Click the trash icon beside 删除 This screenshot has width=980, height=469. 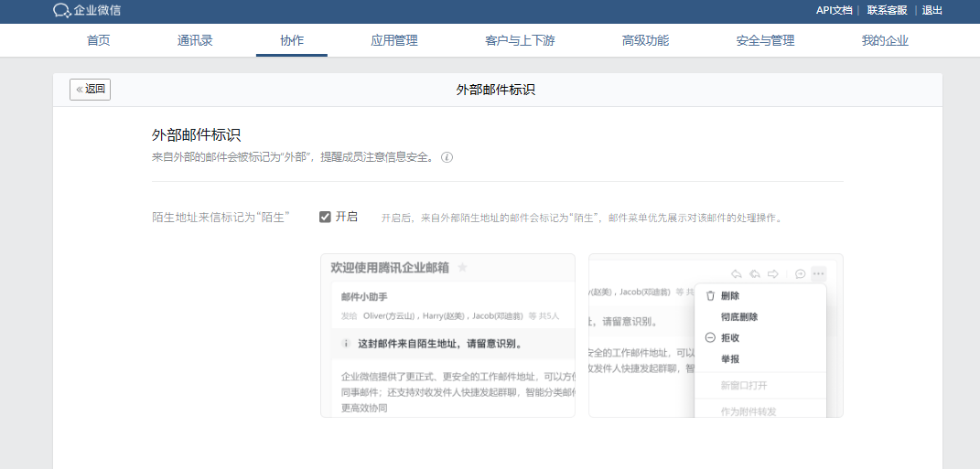710,296
